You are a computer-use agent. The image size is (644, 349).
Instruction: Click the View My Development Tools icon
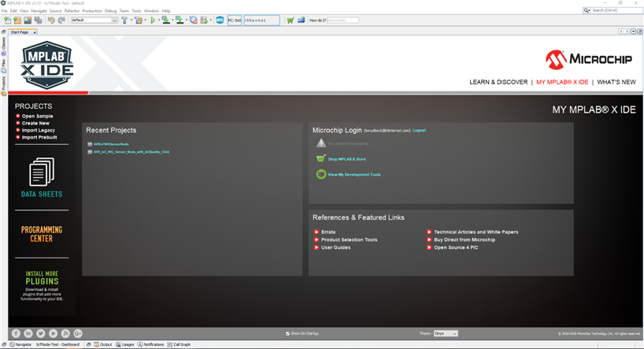point(321,174)
